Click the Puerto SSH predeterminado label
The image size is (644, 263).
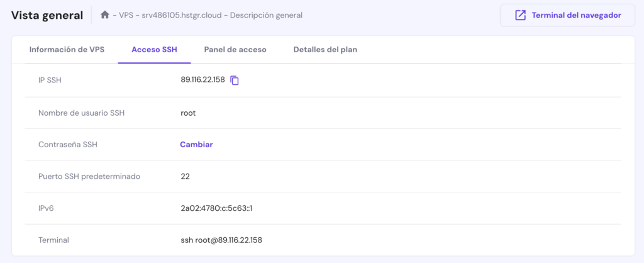tap(89, 176)
